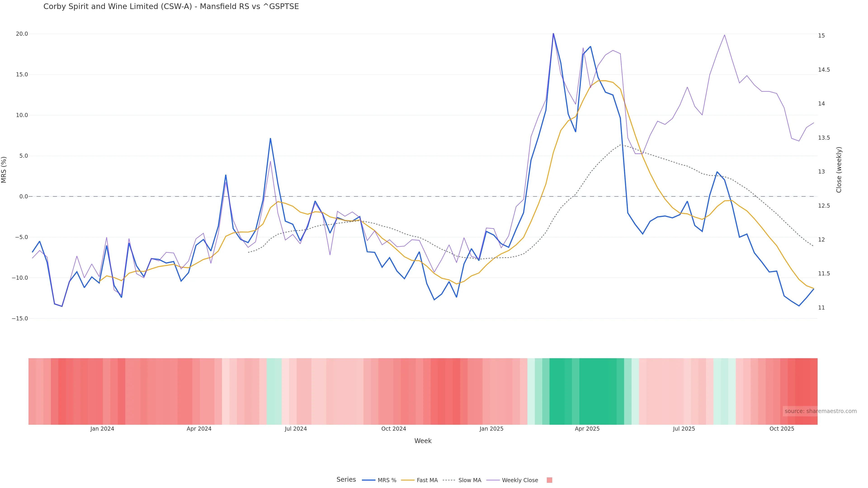
Task: Click the orange Fast MA legend line icon
Action: point(408,480)
